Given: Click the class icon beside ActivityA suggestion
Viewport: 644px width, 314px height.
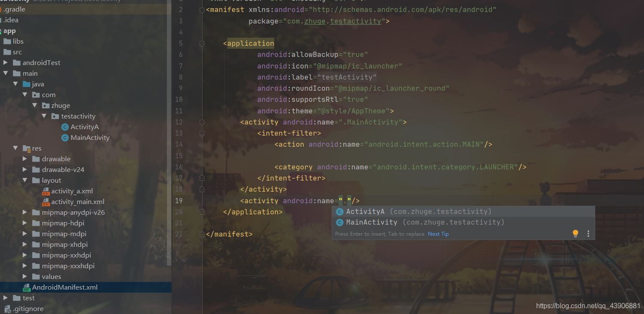Looking at the screenshot, I should coord(340,212).
